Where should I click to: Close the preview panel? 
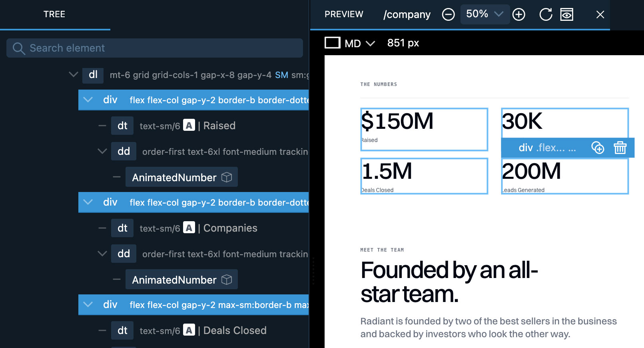600,15
